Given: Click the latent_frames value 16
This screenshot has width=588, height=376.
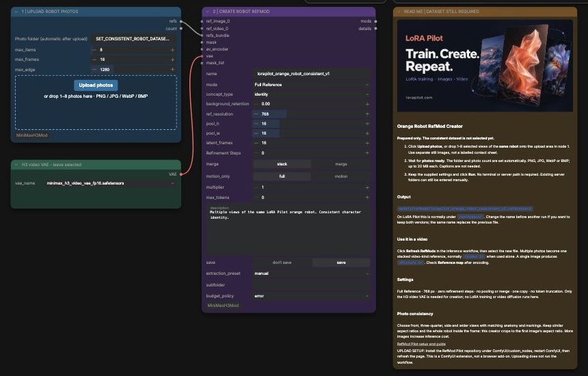Looking at the screenshot, I should (x=264, y=143).
